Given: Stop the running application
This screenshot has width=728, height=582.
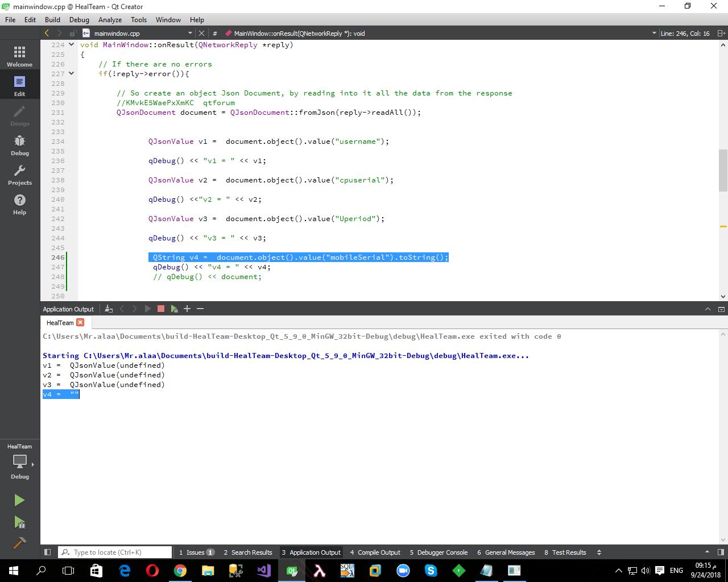Looking at the screenshot, I should pyautogui.click(x=160, y=309).
